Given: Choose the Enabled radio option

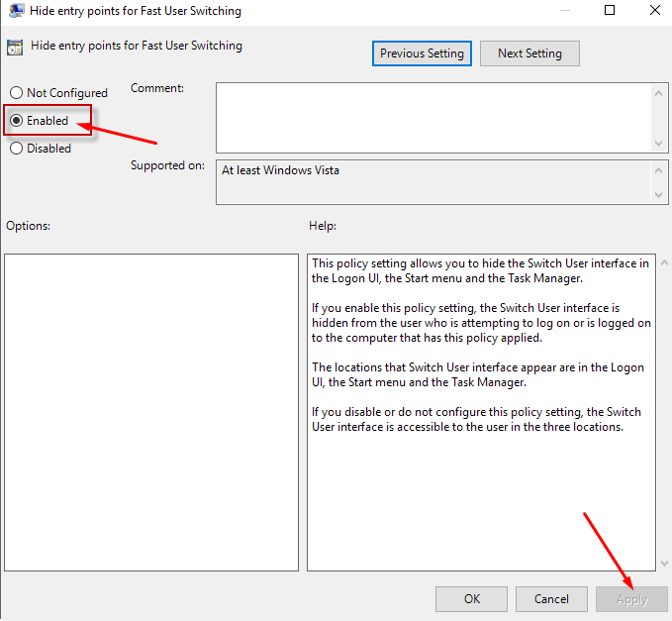Looking at the screenshot, I should pos(16,121).
